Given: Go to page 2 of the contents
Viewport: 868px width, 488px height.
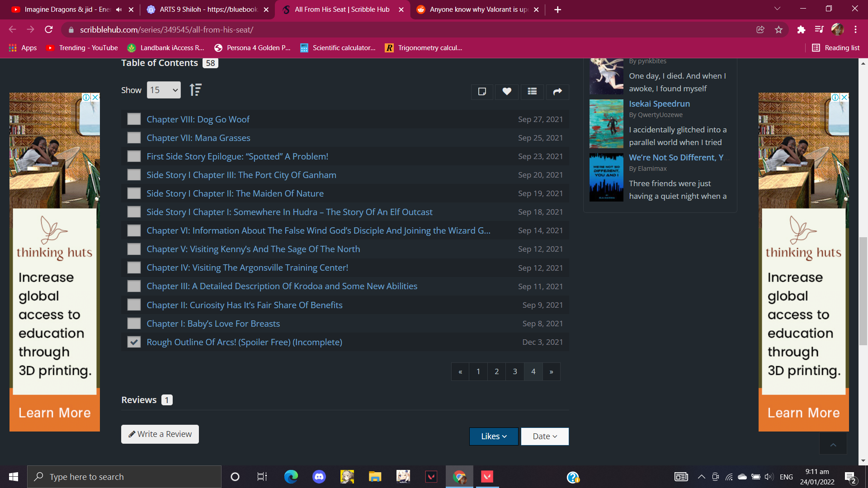Looking at the screenshot, I should tap(496, 371).
